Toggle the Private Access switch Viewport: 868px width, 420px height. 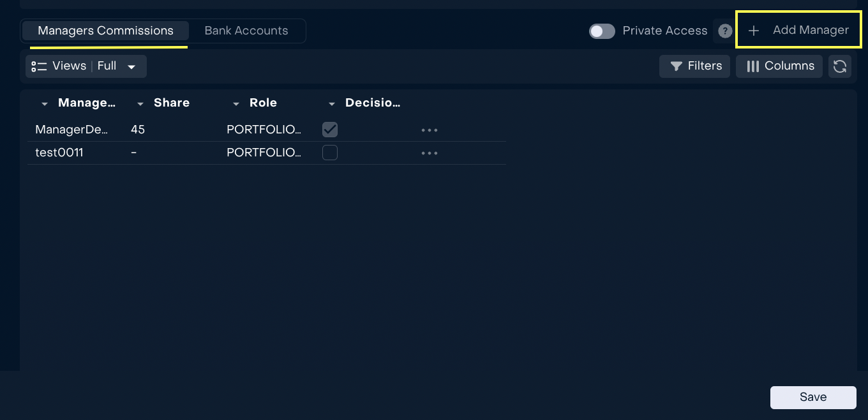coord(602,31)
